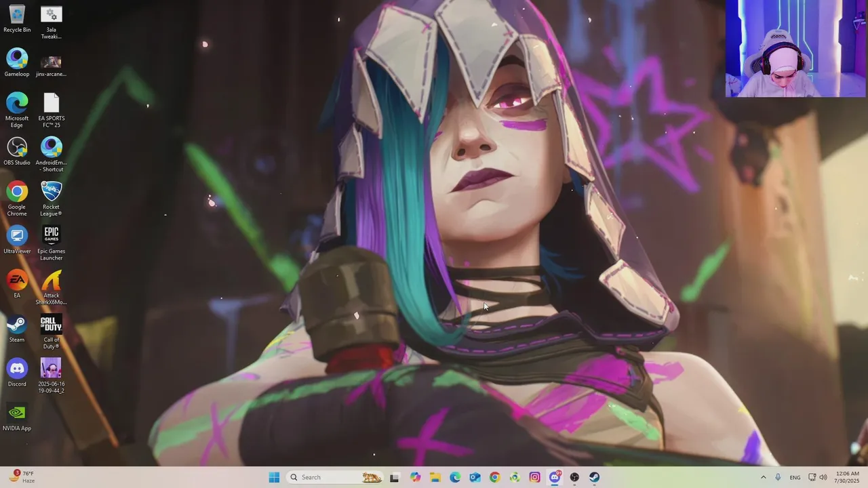Open Google Chrome desktop shortcut
The image size is (868, 488).
click(x=17, y=199)
